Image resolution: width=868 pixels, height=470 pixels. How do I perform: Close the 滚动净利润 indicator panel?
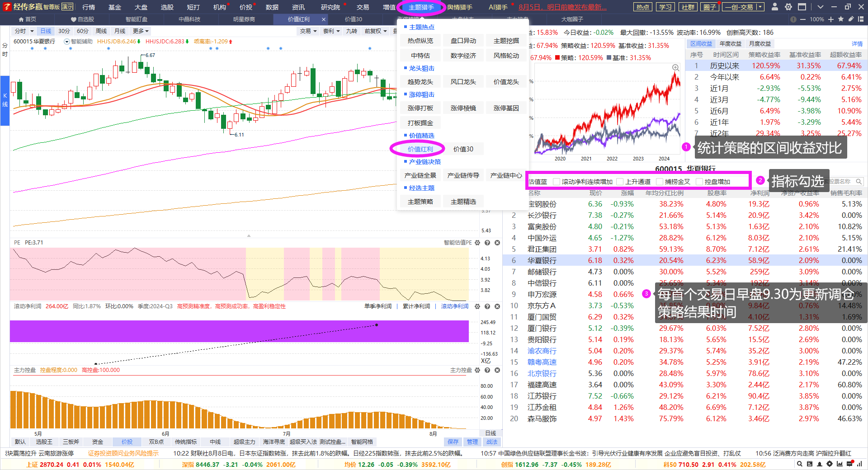pyautogui.click(x=497, y=306)
